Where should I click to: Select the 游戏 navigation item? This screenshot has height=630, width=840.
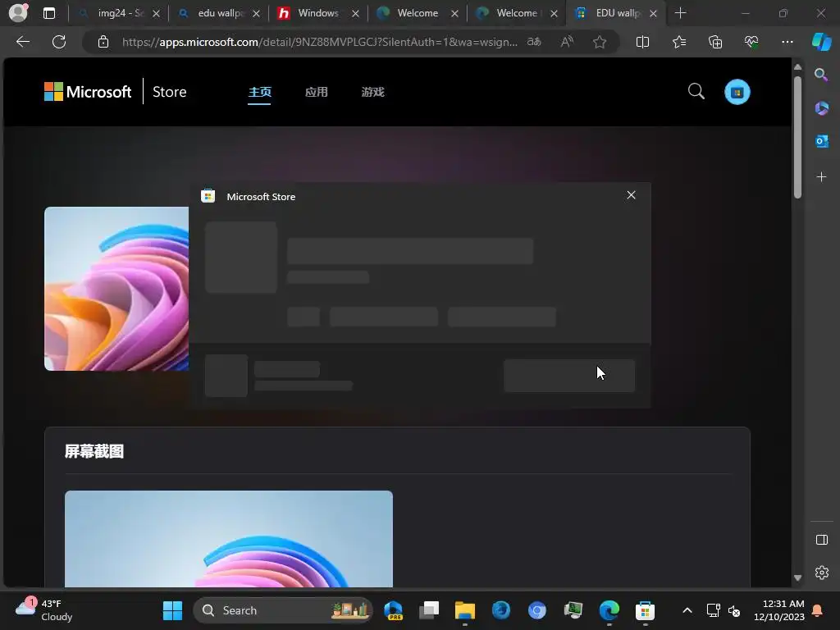point(372,92)
